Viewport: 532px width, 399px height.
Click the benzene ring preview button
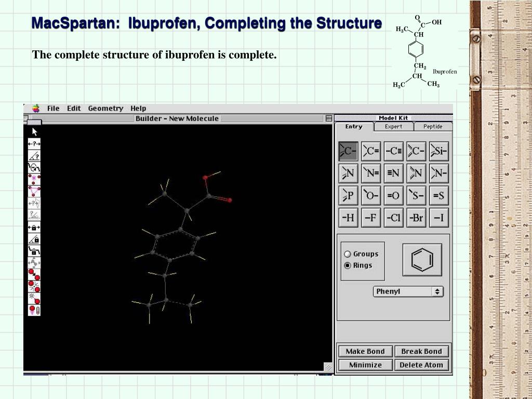(422, 260)
